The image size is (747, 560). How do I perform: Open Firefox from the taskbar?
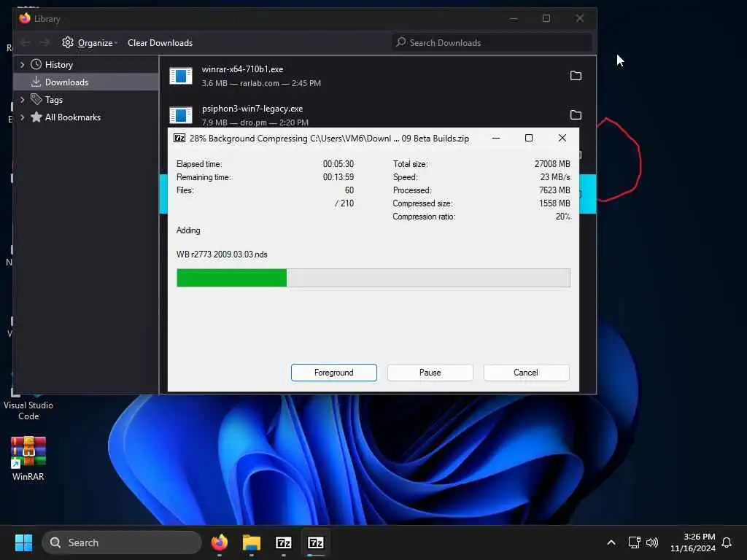coord(220,542)
